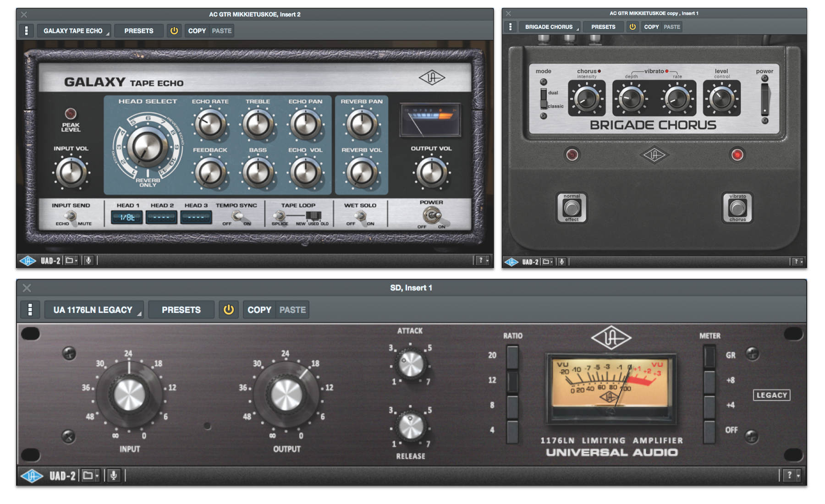Click the Head Select rotary knob on Galaxy Tape Echo
This screenshot has height=504, width=825.
tap(147, 148)
